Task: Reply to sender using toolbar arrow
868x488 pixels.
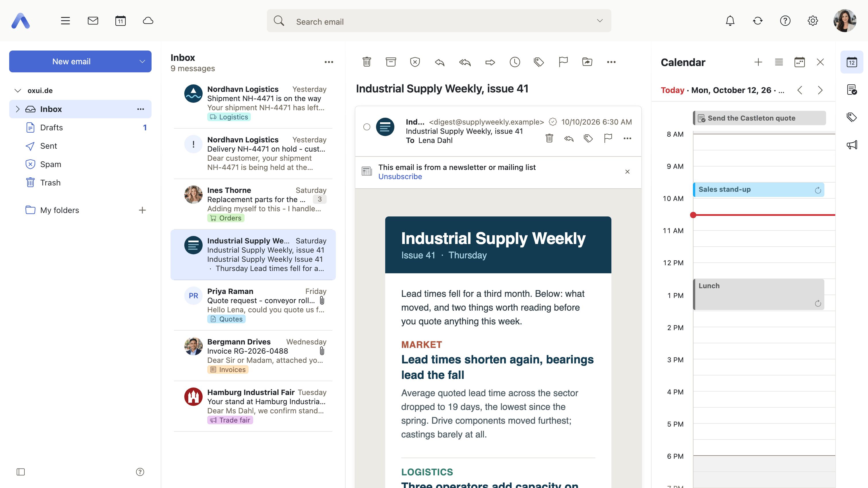Action: (439, 62)
